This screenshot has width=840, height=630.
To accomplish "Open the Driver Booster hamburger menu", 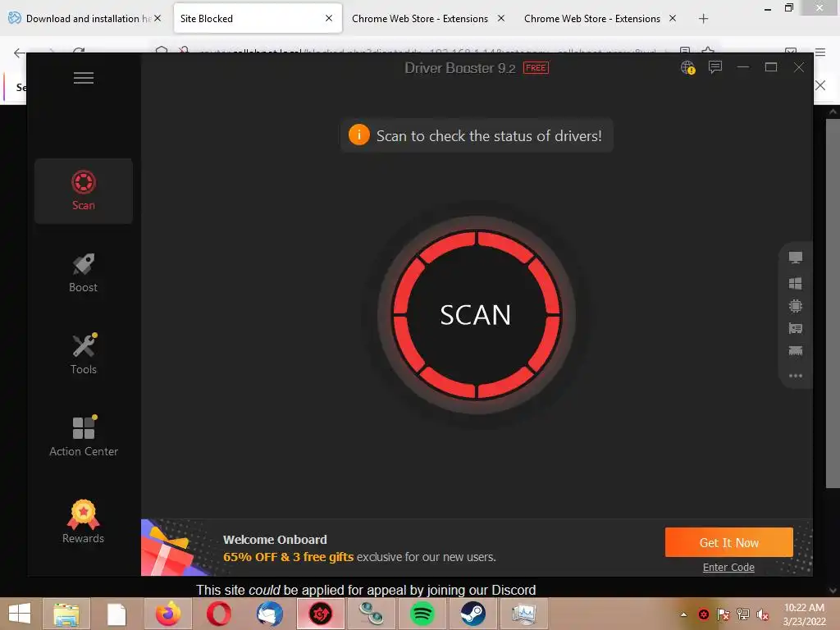I will pyautogui.click(x=84, y=78).
